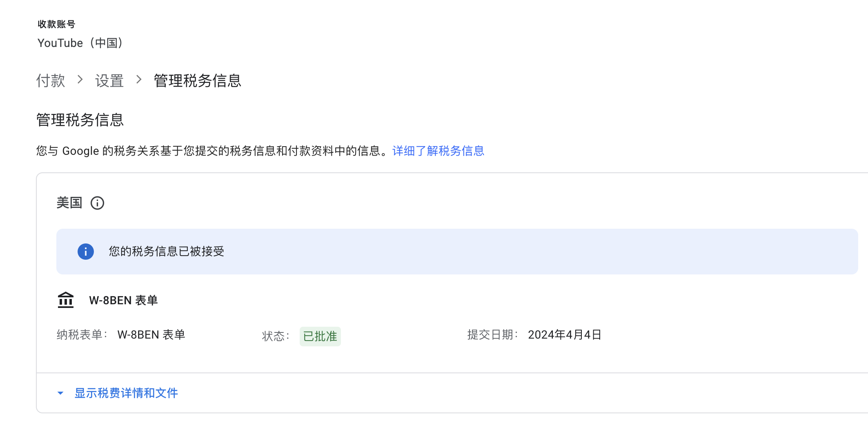Image resolution: width=868 pixels, height=437 pixels.
Task: Click the info icon beside 美国
Action: point(97,203)
